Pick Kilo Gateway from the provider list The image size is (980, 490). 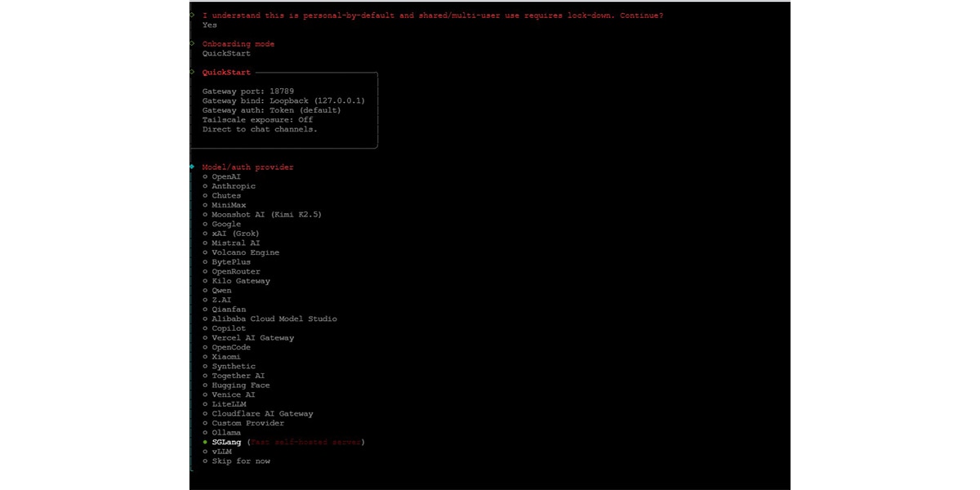pos(241,281)
